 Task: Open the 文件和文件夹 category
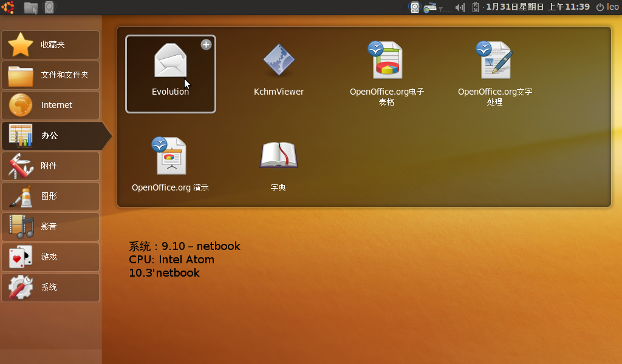50,75
